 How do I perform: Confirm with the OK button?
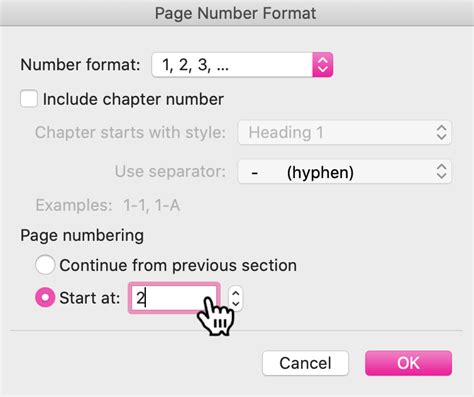(x=408, y=363)
